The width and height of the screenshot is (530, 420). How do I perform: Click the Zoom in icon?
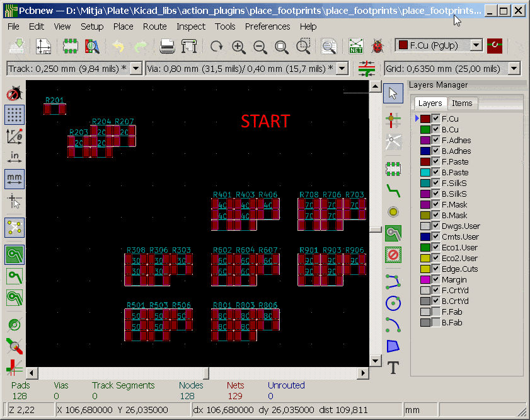(x=238, y=45)
